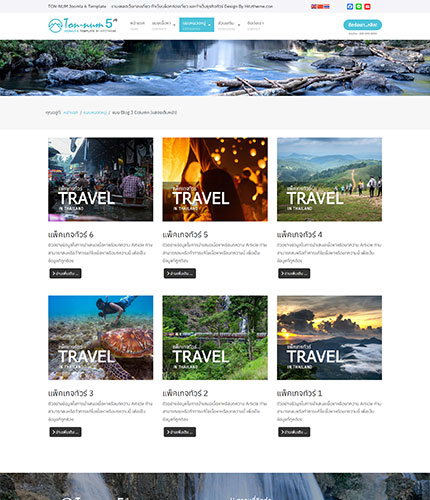This screenshot has height=500, width=430.
Task: Switch language with UK flag
Action: pyautogui.click(x=313, y=6)
